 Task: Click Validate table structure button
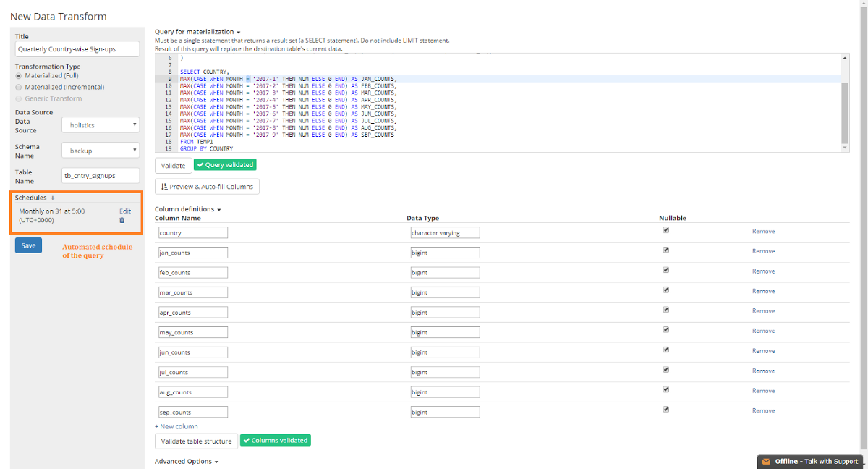click(x=195, y=441)
